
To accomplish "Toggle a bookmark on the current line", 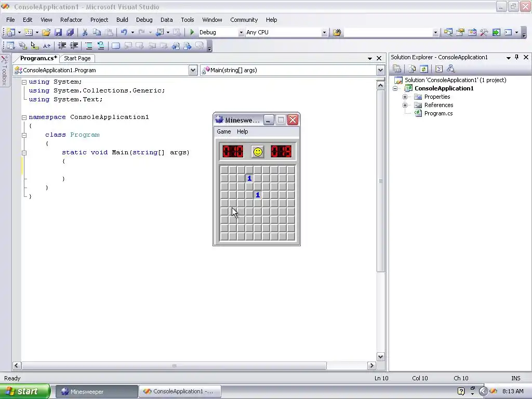I will 116,46.
